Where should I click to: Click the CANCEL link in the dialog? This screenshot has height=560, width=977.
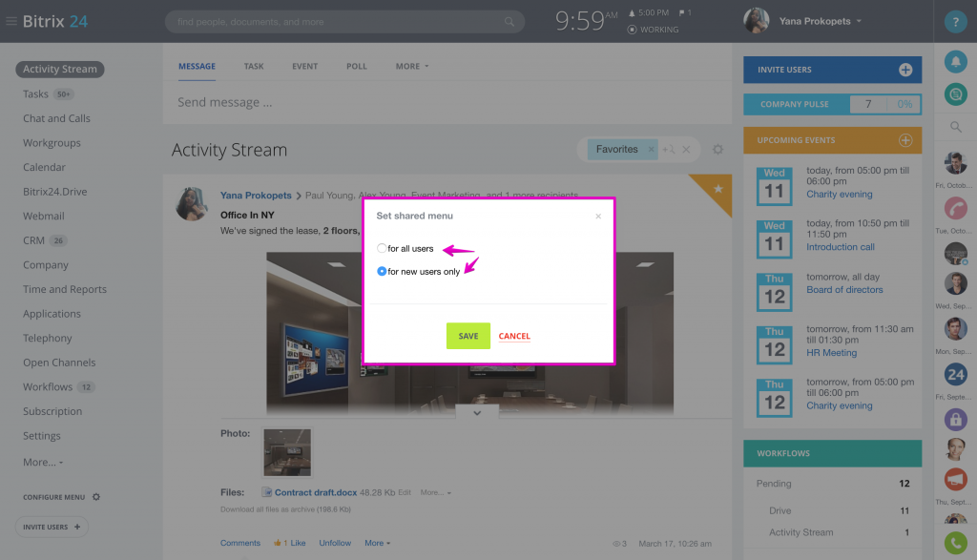pos(514,336)
